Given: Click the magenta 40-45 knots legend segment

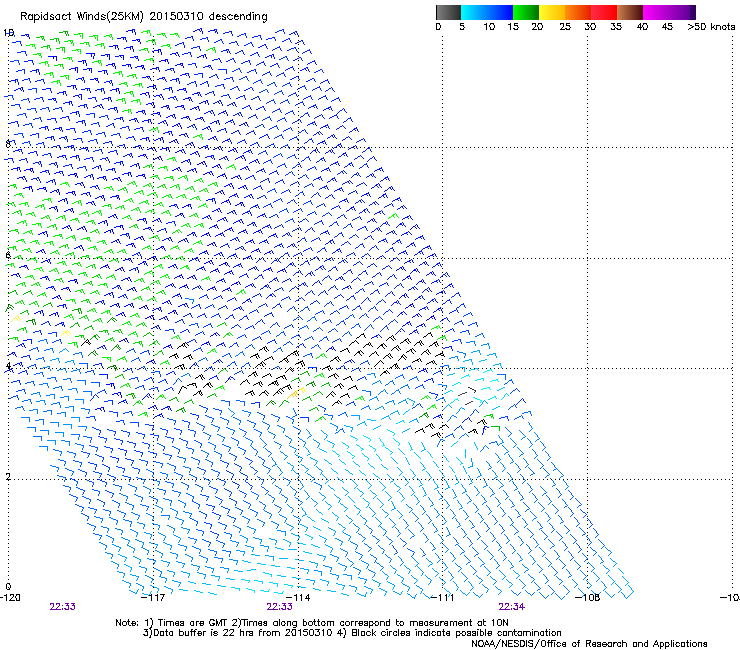Looking at the screenshot, I should 656,12.
